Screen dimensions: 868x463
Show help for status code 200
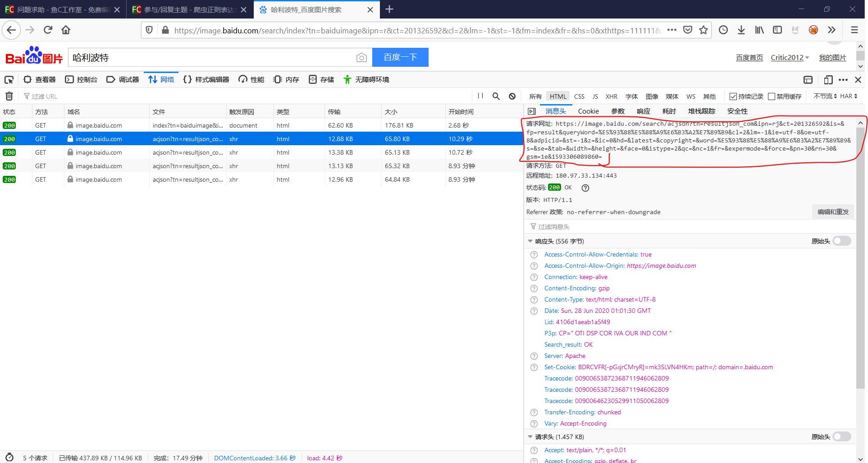pyautogui.click(x=585, y=188)
